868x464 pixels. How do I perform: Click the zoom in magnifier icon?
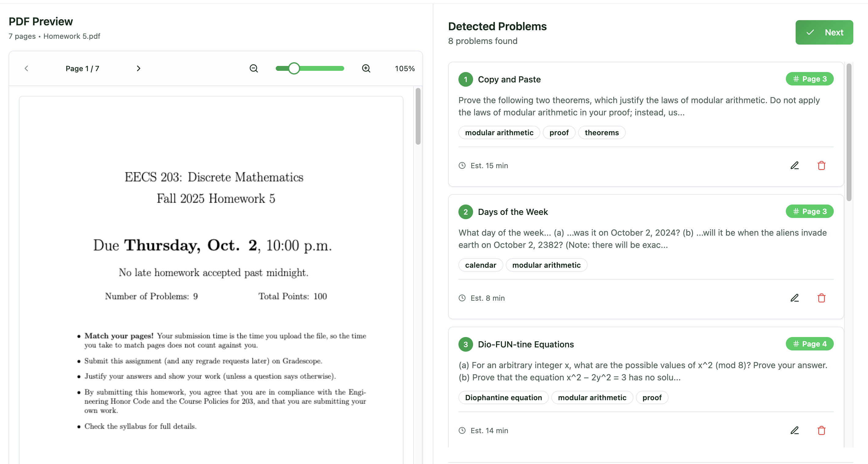[366, 68]
